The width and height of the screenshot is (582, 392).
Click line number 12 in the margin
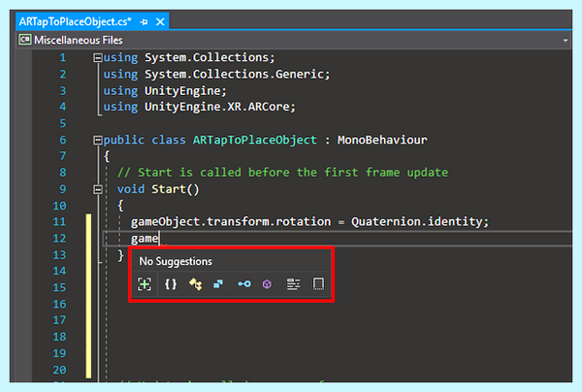click(59, 239)
